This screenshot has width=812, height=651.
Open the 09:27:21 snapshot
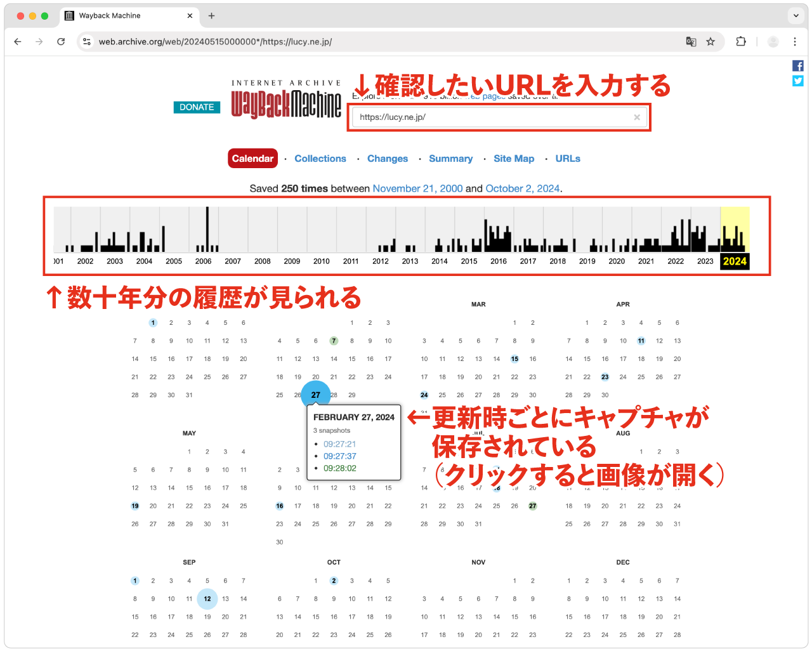tap(339, 444)
